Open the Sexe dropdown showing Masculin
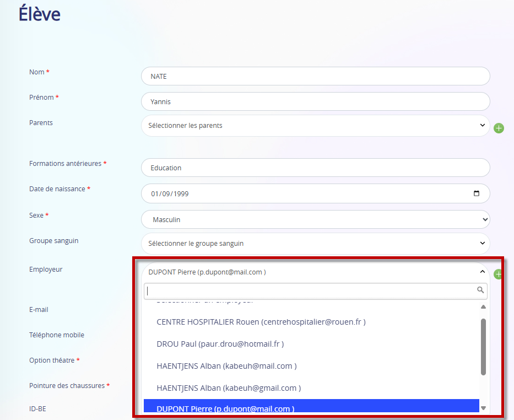The image size is (514, 420). [315, 219]
